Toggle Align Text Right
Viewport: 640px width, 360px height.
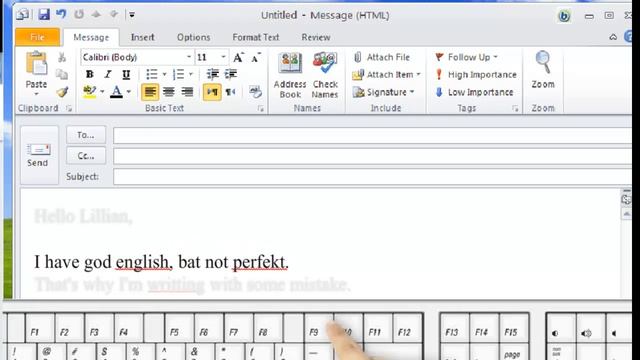coord(187,92)
